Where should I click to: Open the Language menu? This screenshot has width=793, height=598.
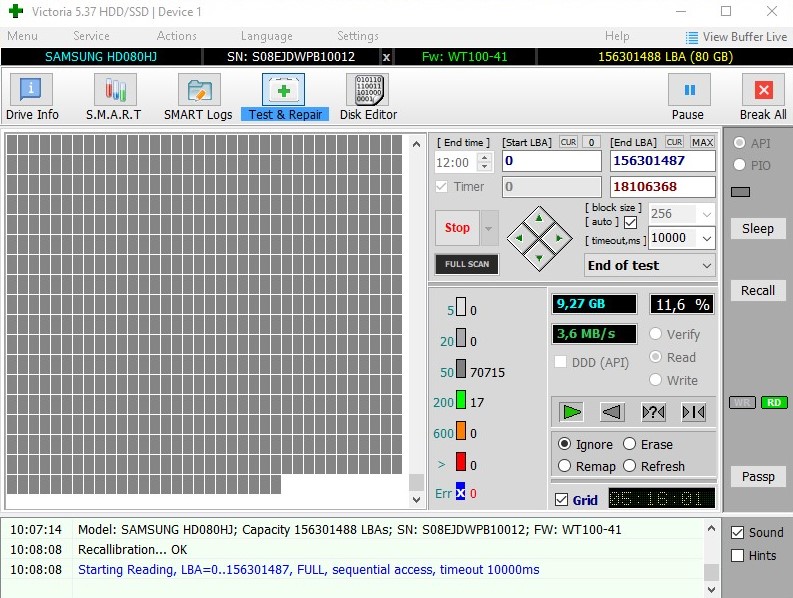point(267,36)
